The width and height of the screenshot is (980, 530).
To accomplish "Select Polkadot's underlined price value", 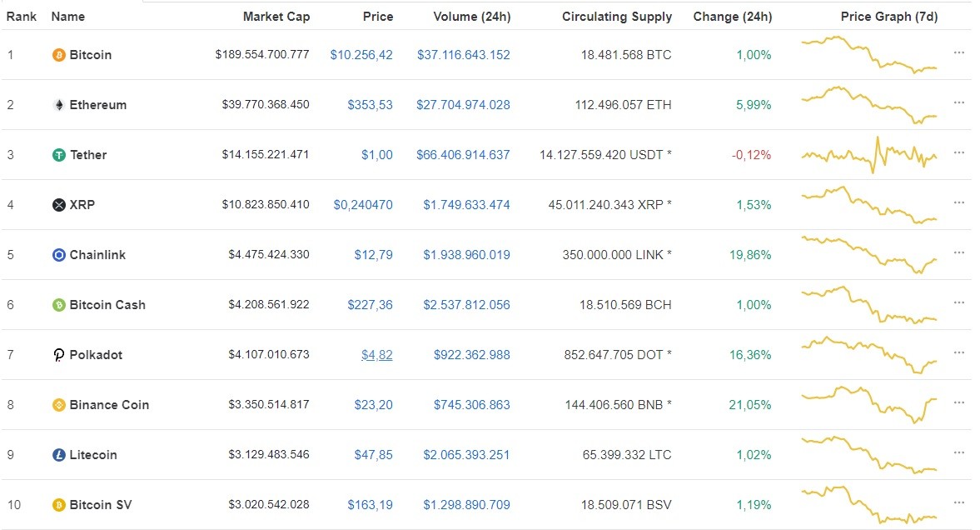I will pos(377,354).
